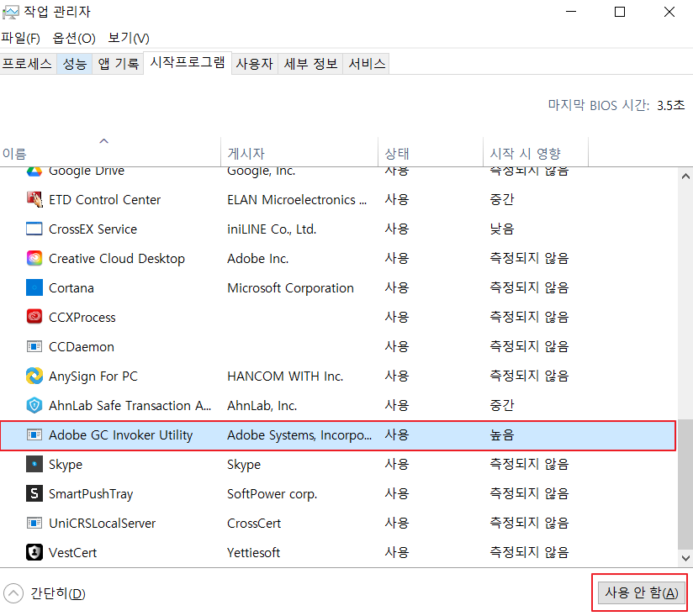
Task: Sort by the 게시자 column header
Action: pos(299,152)
